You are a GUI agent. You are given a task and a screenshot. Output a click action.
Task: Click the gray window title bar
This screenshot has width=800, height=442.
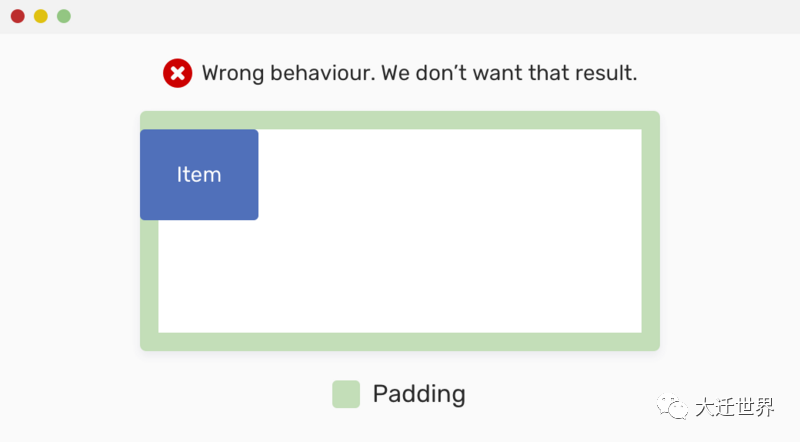pyautogui.click(x=400, y=17)
